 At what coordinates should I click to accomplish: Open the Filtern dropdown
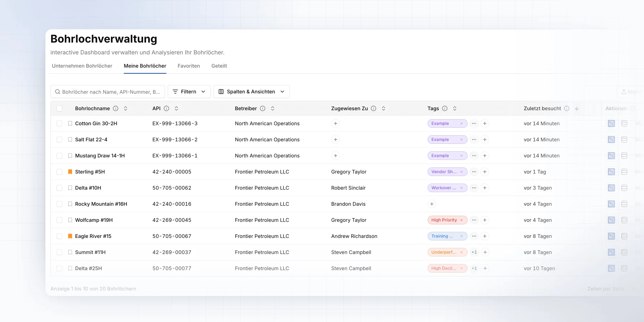coord(189,92)
